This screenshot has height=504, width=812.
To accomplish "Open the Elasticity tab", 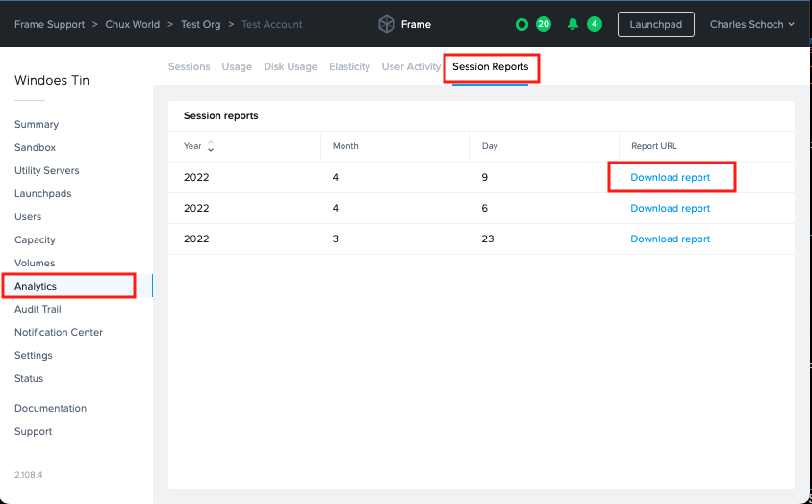I will click(349, 66).
